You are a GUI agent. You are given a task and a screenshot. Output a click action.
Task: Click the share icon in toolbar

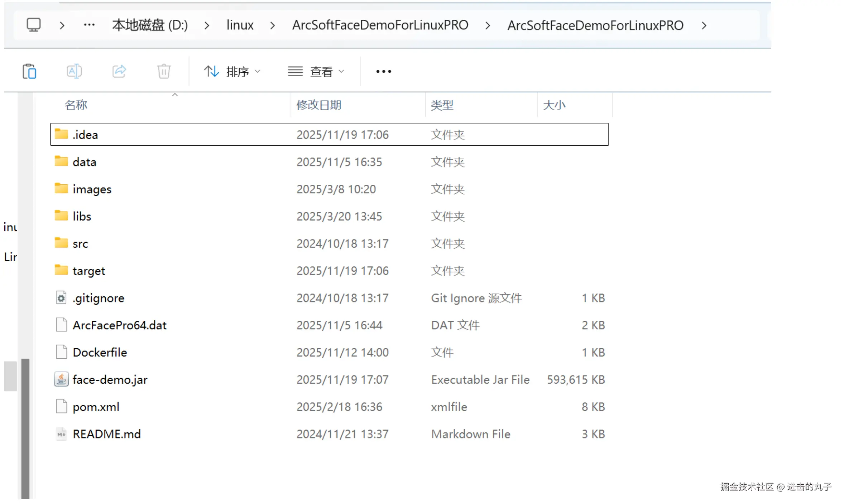[119, 72]
